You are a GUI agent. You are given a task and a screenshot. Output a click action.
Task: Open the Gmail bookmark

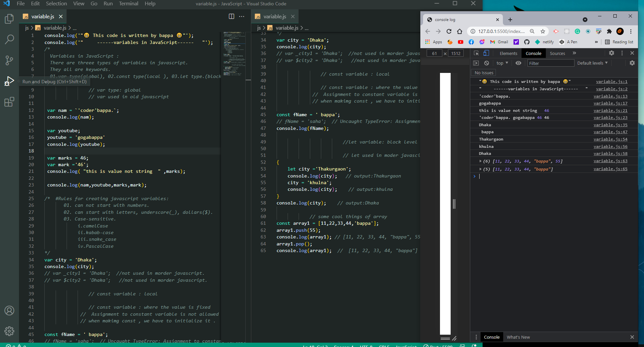coord(499,42)
